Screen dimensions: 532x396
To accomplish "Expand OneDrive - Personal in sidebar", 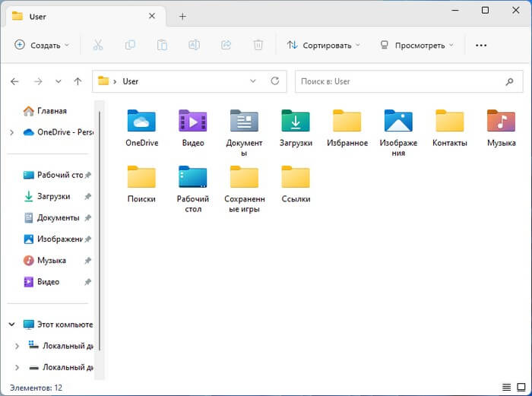I will click(x=12, y=132).
